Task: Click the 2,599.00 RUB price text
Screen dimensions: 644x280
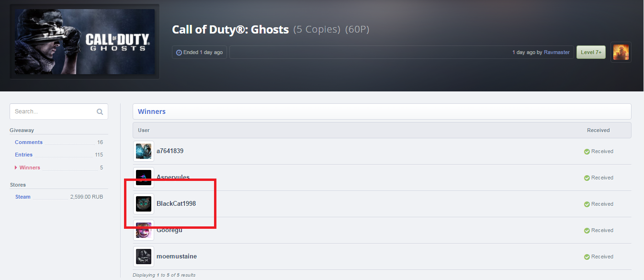Action: click(x=87, y=197)
